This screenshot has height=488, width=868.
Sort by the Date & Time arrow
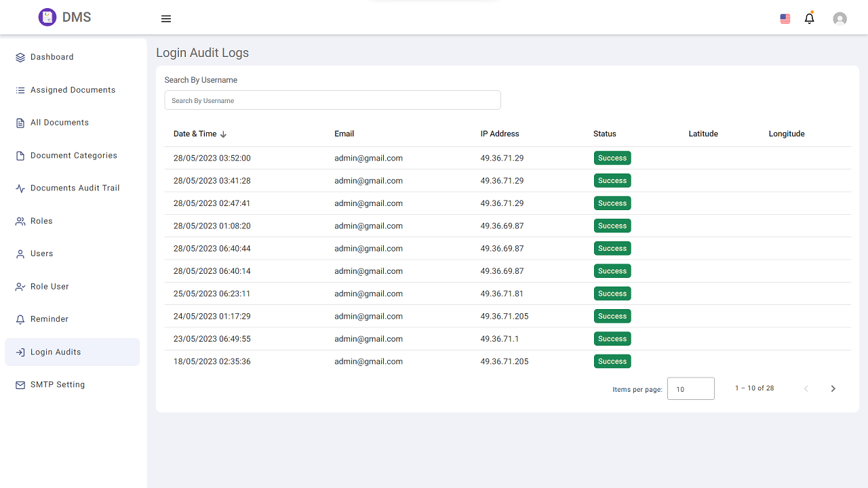pyautogui.click(x=224, y=134)
